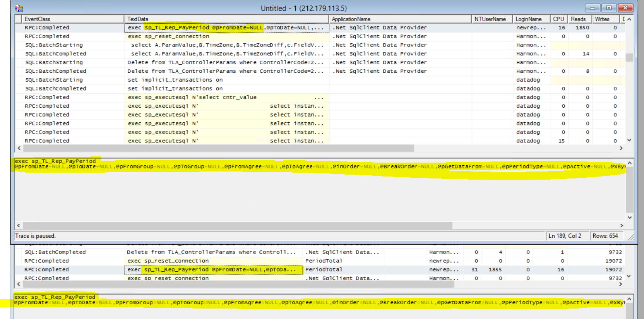Click right arrow of lower window horizontal scrollbar

tap(621, 284)
